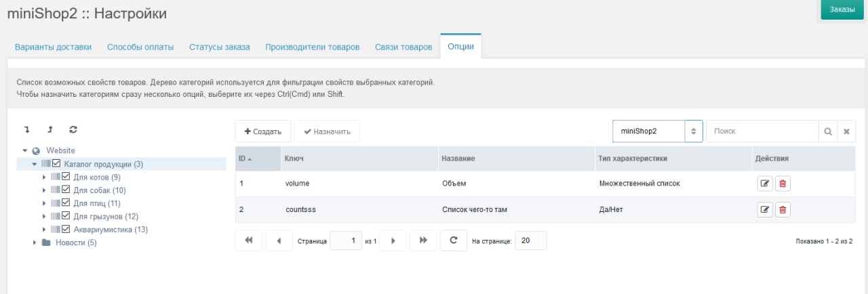Screen dimensions: 868x294
Task: Expand Для птиц category
Action: tap(44, 203)
